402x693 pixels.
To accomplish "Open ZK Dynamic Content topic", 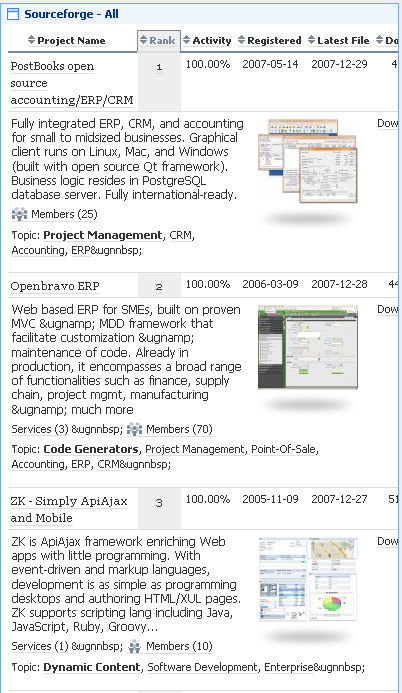I will (91, 667).
